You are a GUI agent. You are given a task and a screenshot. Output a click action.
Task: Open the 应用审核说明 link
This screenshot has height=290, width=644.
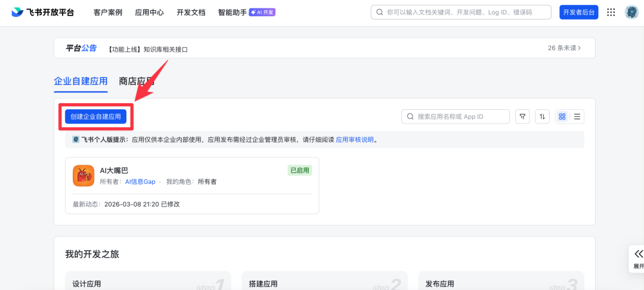354,140
